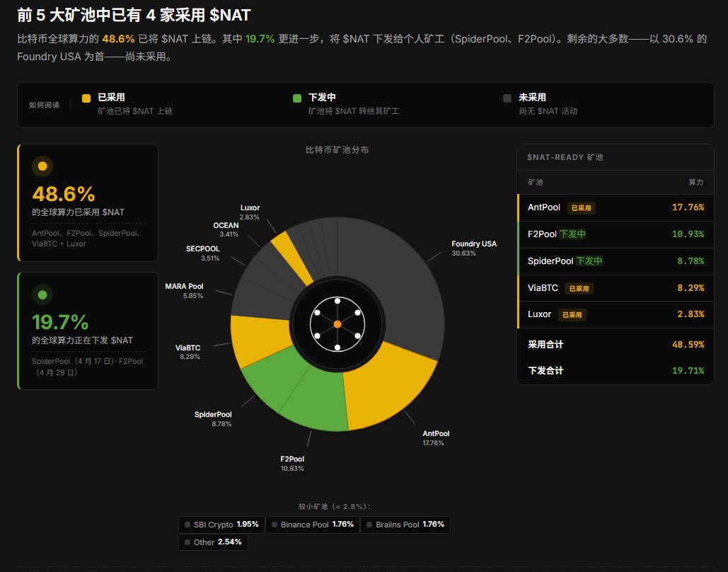Click the $NAT-READY 矿池 panel title

click(x=565, y=158)
